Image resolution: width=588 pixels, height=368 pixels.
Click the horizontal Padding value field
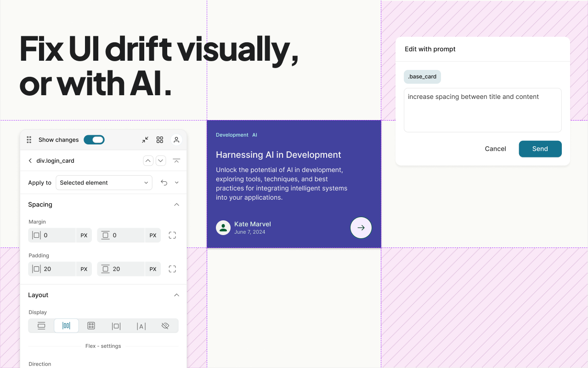tap(52, 269)
